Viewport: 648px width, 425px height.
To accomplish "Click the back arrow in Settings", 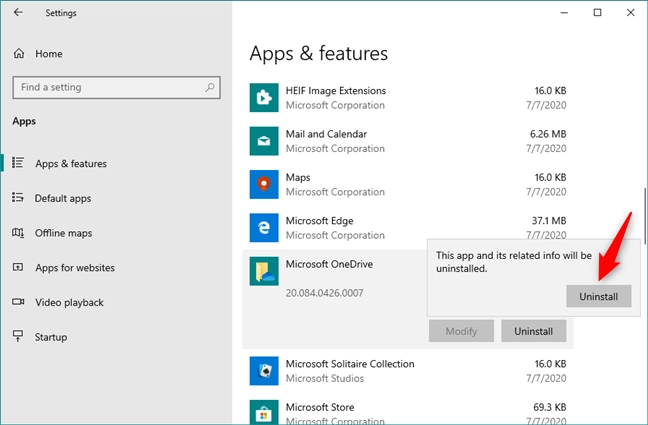I will pyautogui.click(x=18, y=12).
